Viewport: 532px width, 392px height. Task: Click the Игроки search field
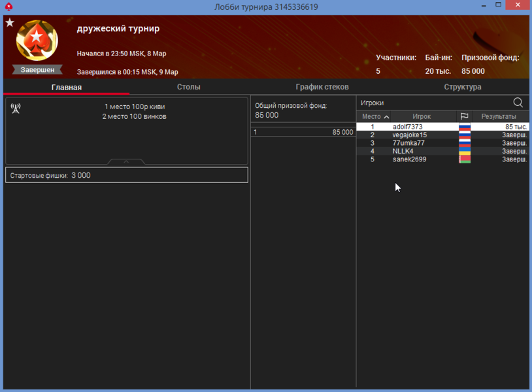[431, 103]
